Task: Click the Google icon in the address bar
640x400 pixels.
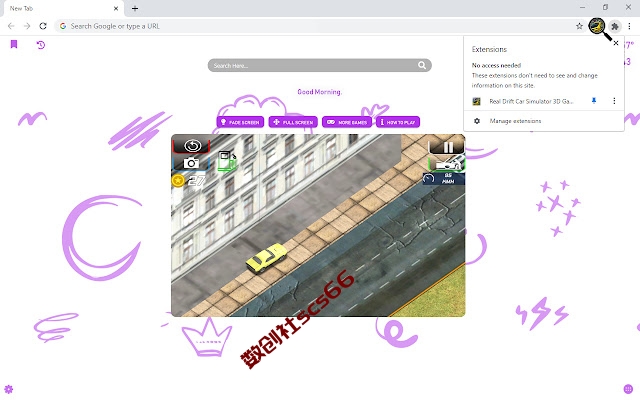Action: tap(62, 26)
